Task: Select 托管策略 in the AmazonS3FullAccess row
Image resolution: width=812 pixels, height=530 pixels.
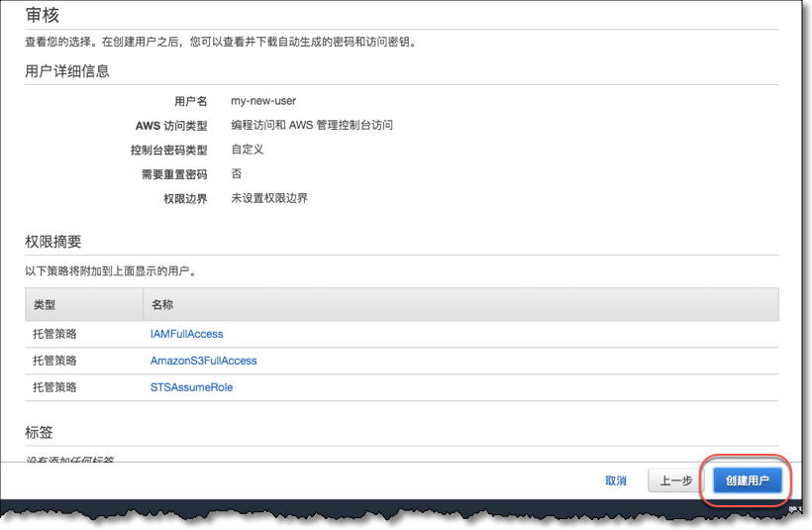Action: point(54,361)
